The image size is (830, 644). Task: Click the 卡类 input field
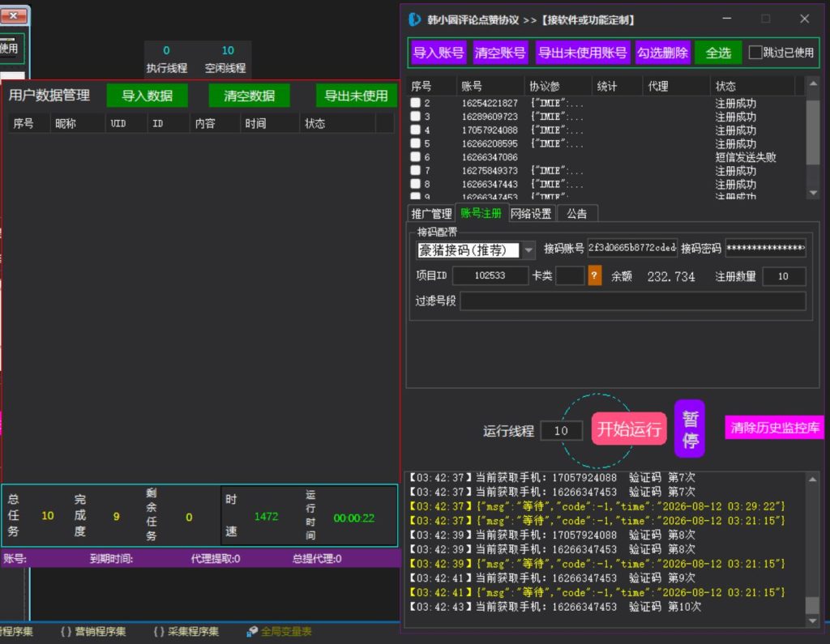[570, 275]
